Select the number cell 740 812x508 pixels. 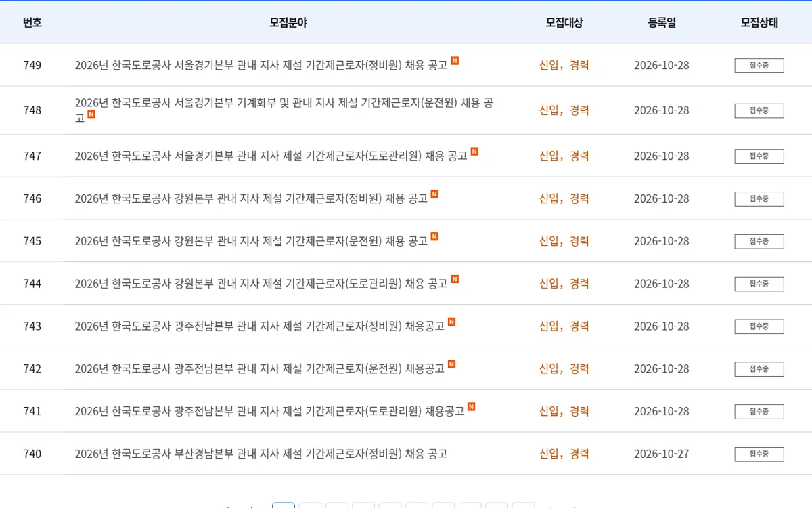(x=32, y=454)
